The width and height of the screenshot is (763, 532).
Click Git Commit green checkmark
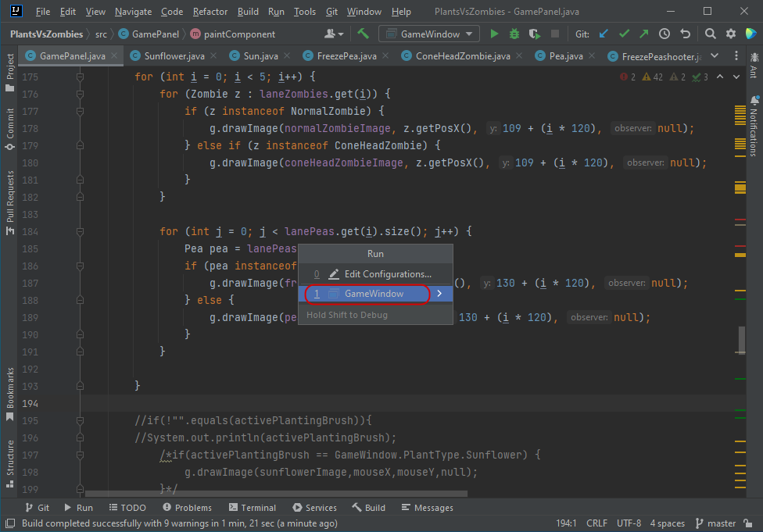[x=624, y=34]
